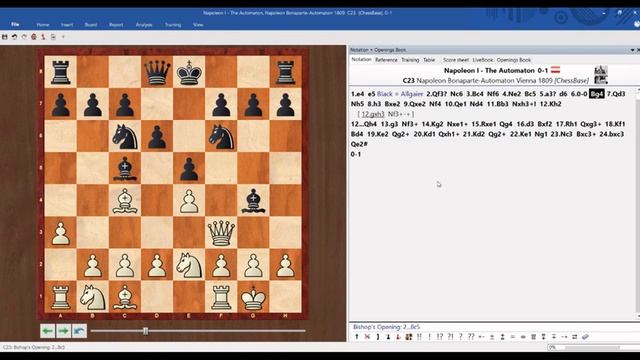Click the black bishop on g4
This screenshot has height=360, width=640.
click(x=253, y=201)
